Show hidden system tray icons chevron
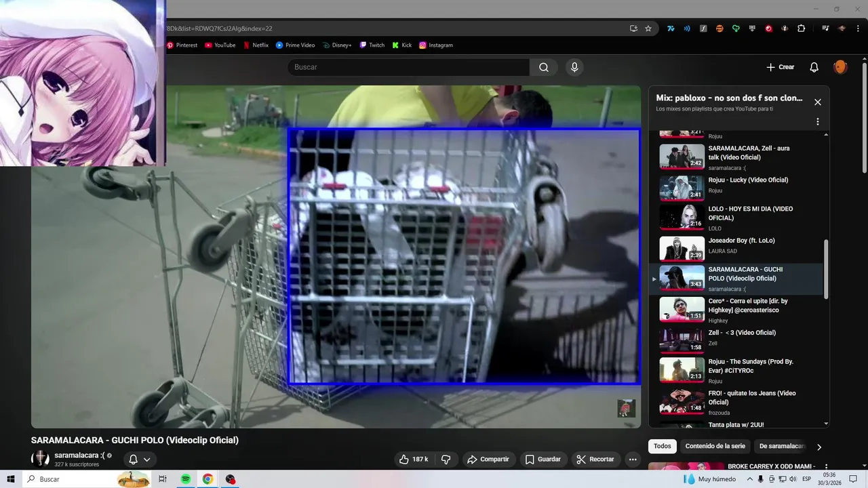868x488 pixels. click(x=749, y=479)
